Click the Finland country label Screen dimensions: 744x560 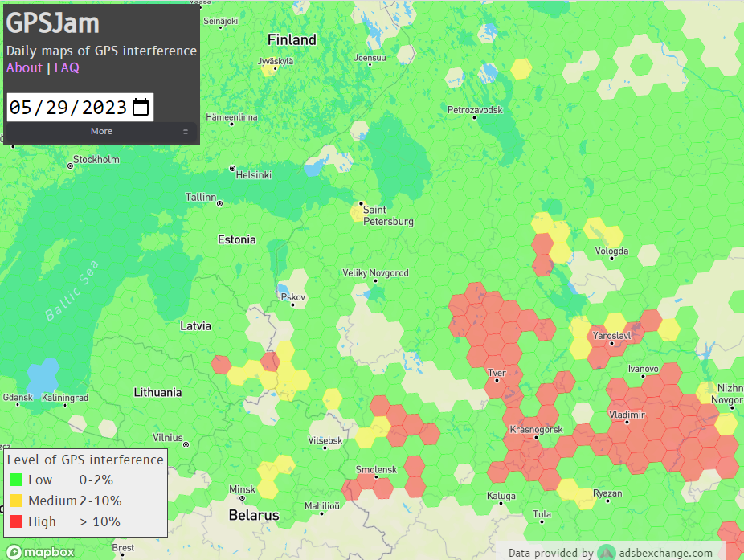pos(292,40)
